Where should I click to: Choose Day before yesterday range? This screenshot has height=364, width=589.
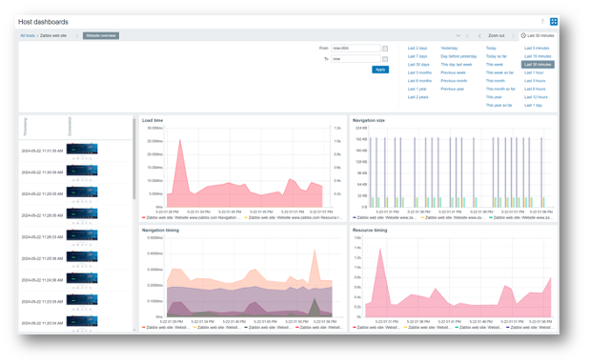458,56
